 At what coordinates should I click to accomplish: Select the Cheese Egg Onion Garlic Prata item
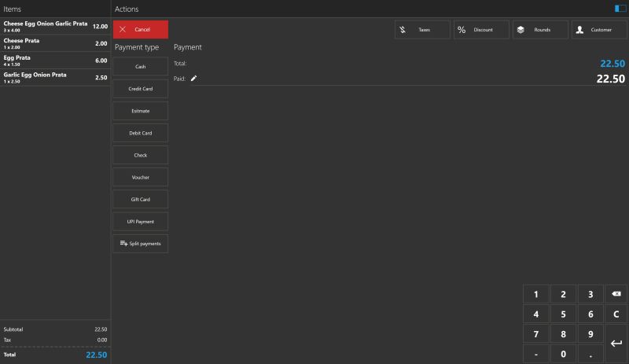pos(55,27)
